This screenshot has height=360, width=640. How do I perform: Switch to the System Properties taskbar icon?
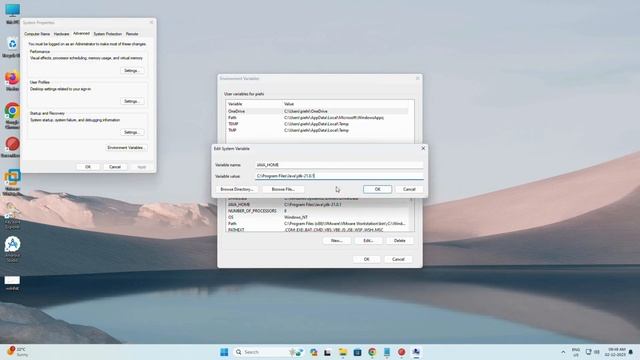tap(416, 352)
